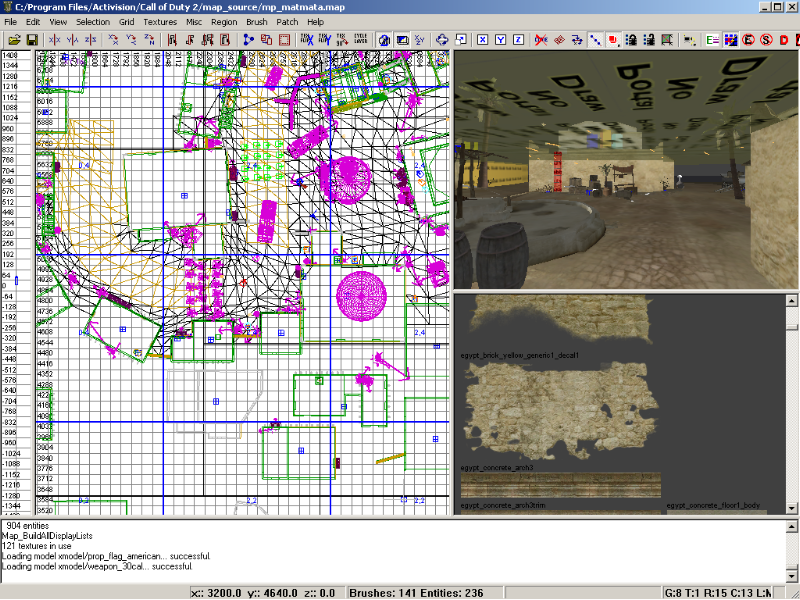Toggle the Y axis scale lock
This screenshot has height=600, width=800.
click(x=501, y=40)
